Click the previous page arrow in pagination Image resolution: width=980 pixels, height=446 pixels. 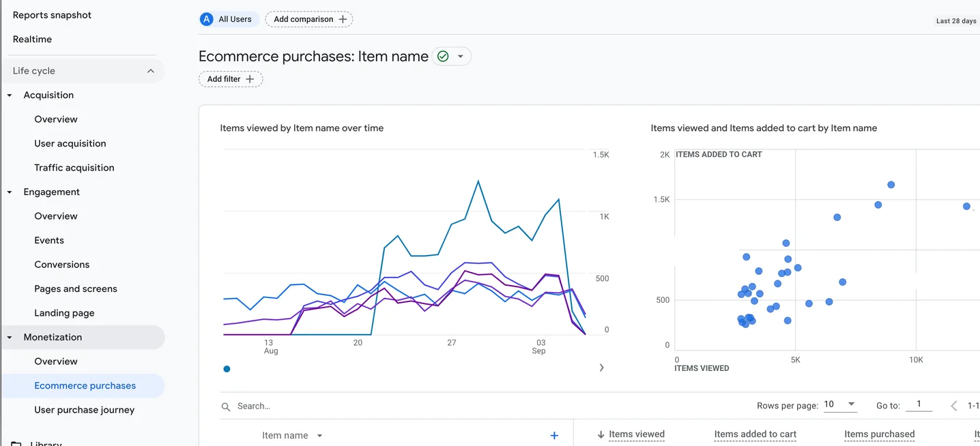[953, 405]
